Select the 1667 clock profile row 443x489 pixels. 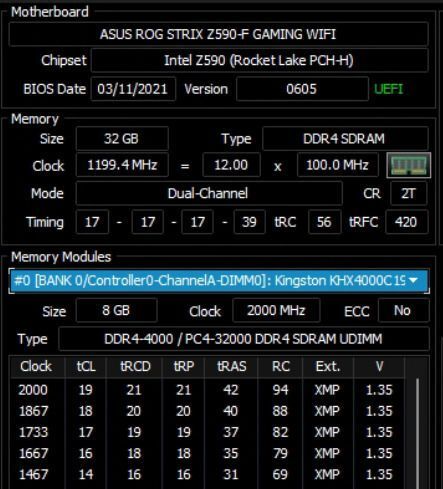click(207, 453)
